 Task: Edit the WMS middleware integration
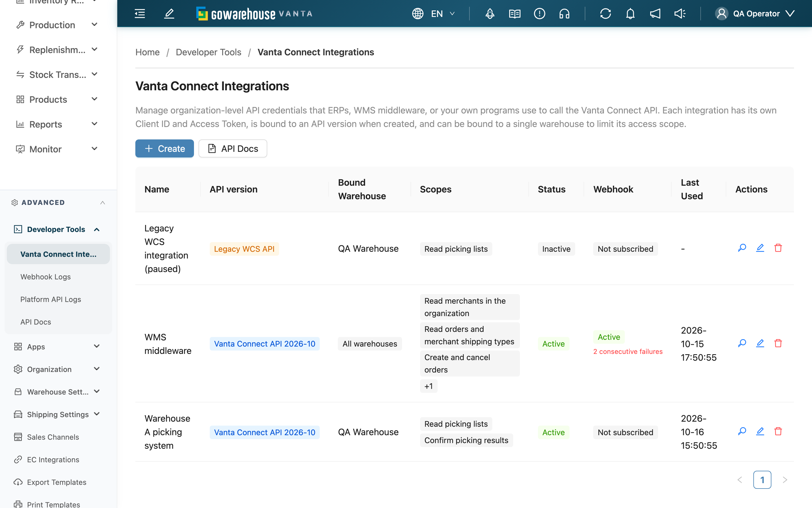pos(760,343)
